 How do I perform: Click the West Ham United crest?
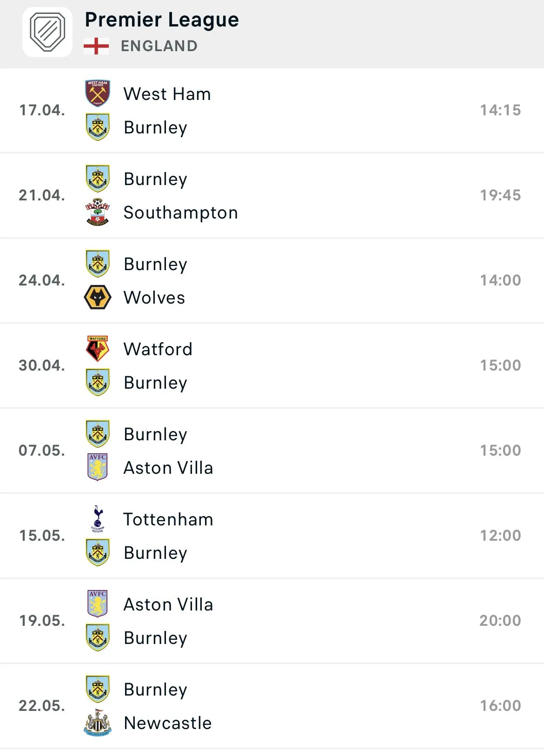coord(98,93)
